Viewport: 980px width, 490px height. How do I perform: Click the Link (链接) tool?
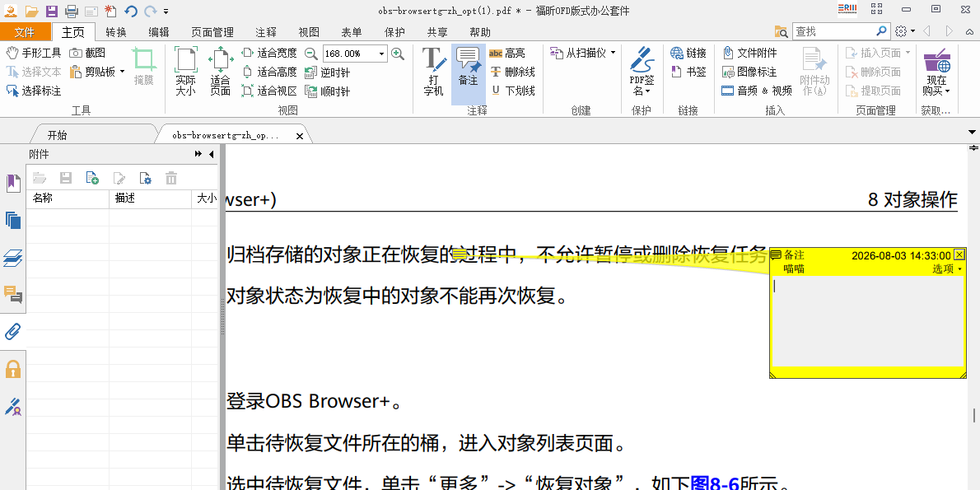click(x=688, y=54)
